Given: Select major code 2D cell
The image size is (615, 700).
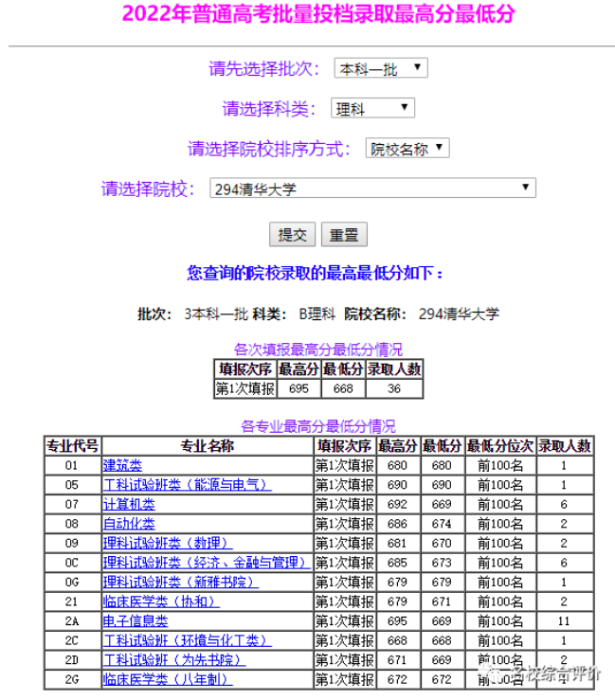Looking at the screenshot, I should 73,660.
